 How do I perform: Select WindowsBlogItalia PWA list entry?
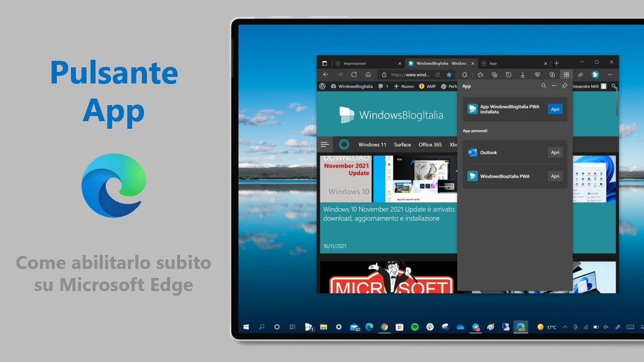(515, 176)
